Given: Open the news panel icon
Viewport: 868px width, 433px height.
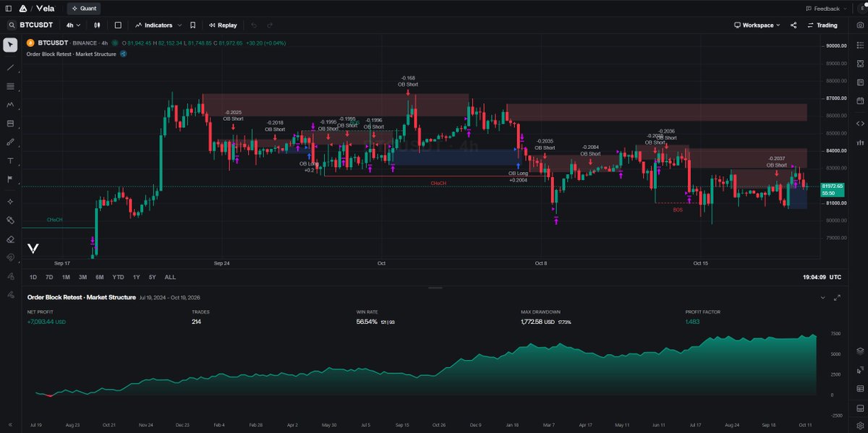Looking at the screenshot, I should pyautogui.click(x=859, y=82).
